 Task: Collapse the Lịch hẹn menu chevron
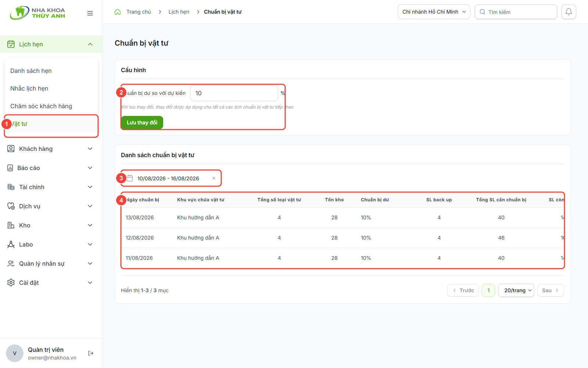90,44
